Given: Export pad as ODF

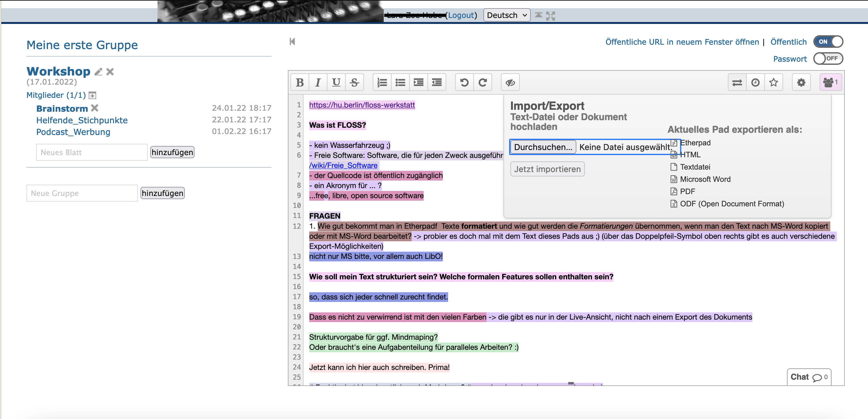Looking at the screenshot, I should (727, 204).
